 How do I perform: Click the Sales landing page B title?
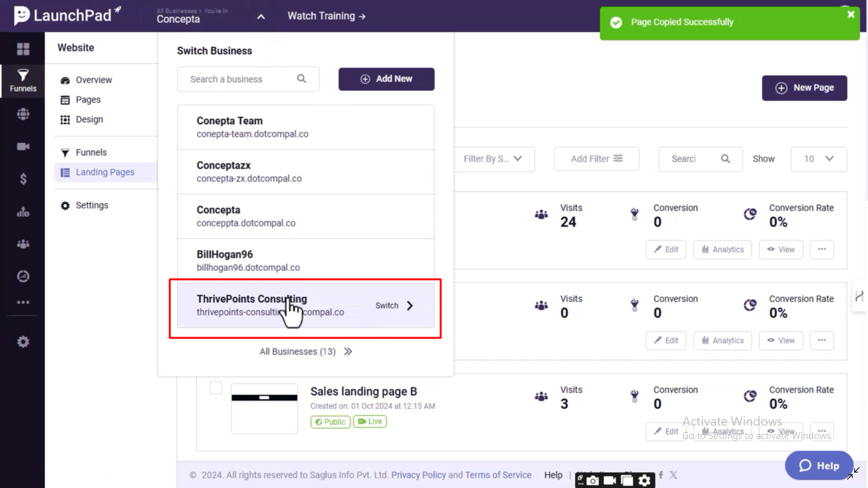click(364, 391)
